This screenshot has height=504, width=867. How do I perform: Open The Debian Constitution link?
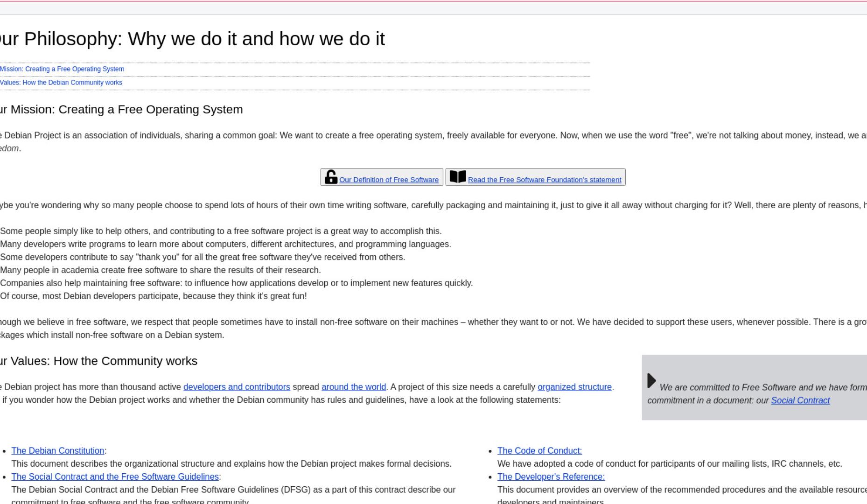[58, 451]
